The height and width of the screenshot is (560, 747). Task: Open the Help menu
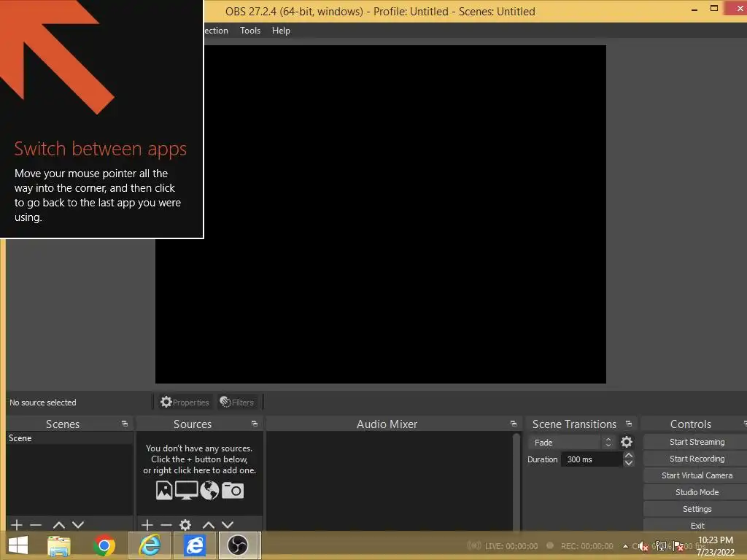coord(281,31)
